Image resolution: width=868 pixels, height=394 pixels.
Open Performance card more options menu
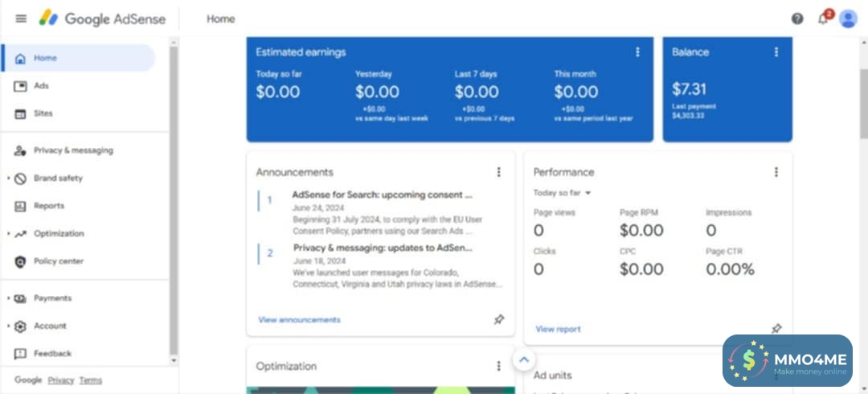pyautogui.click(x=776, y=172)
